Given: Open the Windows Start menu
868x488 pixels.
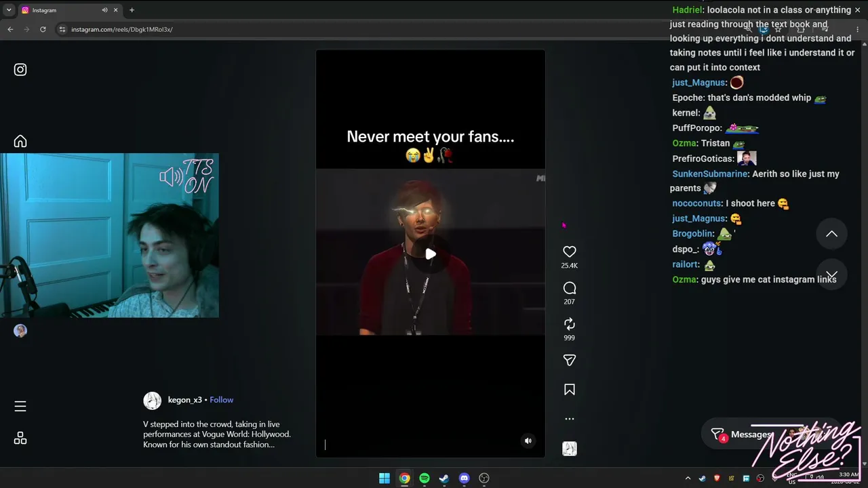Looking at the screenshot, I should [x=384, y=478].
